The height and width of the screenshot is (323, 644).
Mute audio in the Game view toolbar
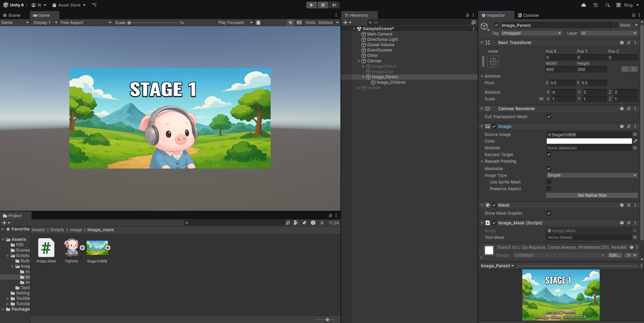(290, 22)
